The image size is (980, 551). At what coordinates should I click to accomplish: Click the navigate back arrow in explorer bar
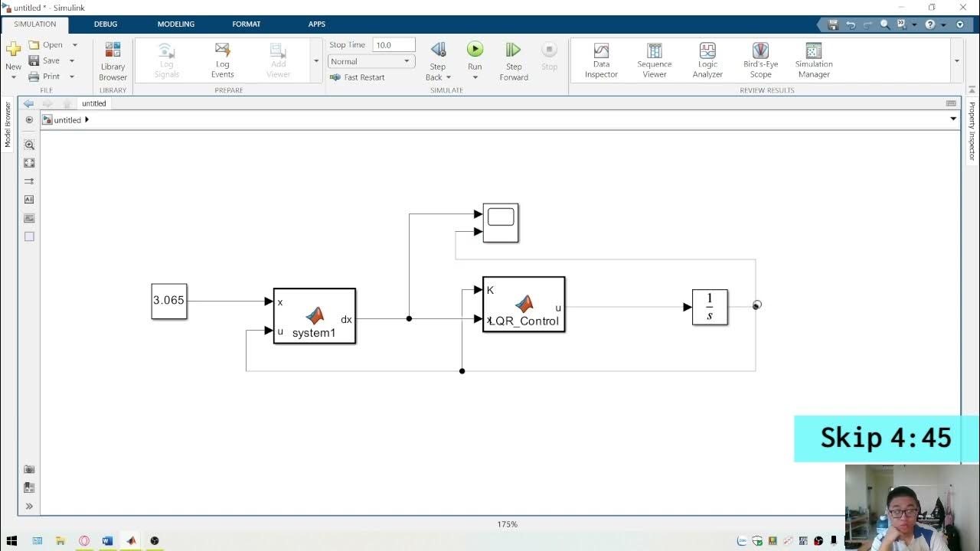pos(28,103)
